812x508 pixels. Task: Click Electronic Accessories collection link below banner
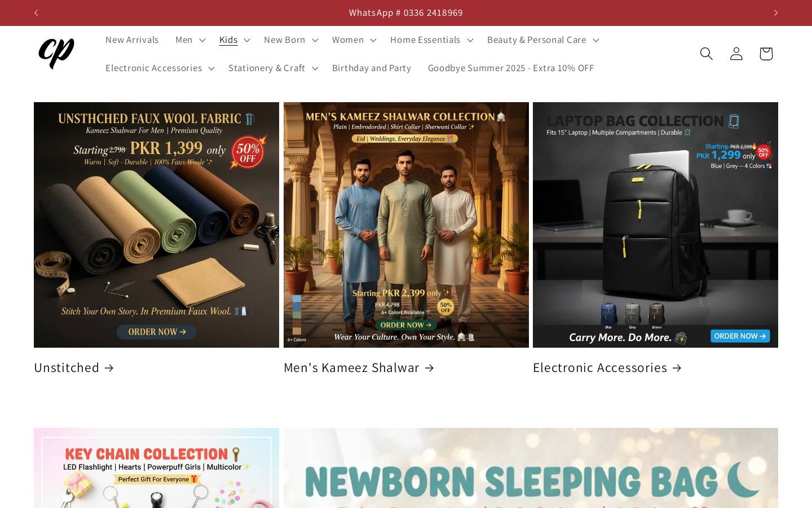(607, 367)
